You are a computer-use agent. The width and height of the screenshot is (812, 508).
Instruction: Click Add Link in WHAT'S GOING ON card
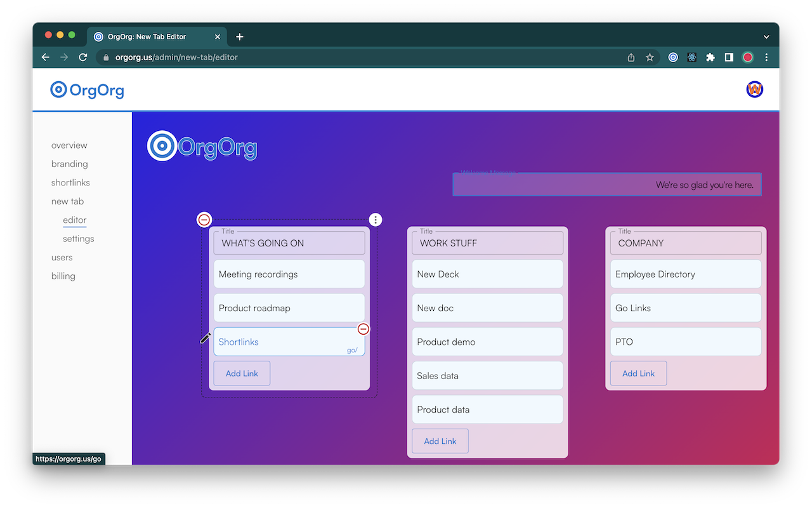242,373
